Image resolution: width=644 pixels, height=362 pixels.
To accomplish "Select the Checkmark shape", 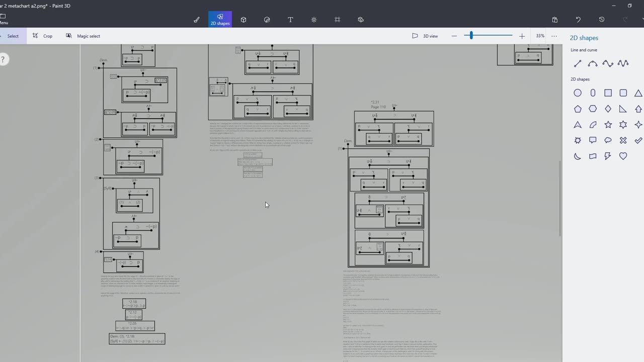I will (x=638, y=140).
